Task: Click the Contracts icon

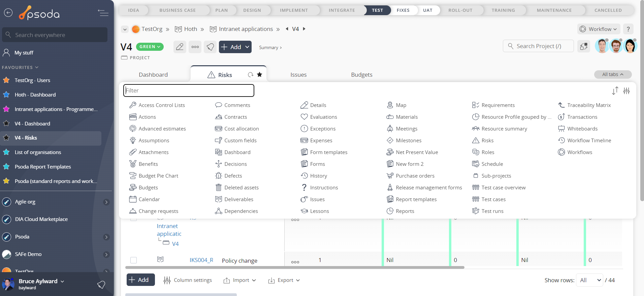Action: [x=219, y=117]
